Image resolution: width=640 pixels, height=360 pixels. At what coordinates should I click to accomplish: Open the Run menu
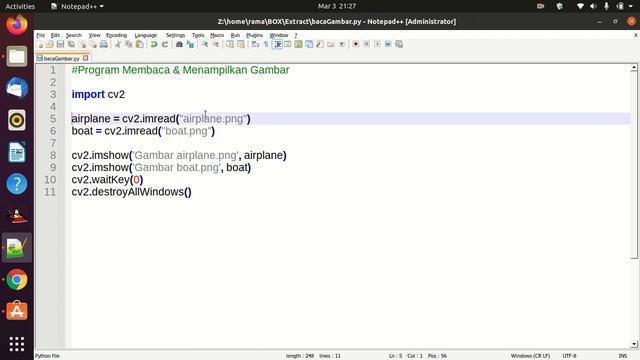235,35
